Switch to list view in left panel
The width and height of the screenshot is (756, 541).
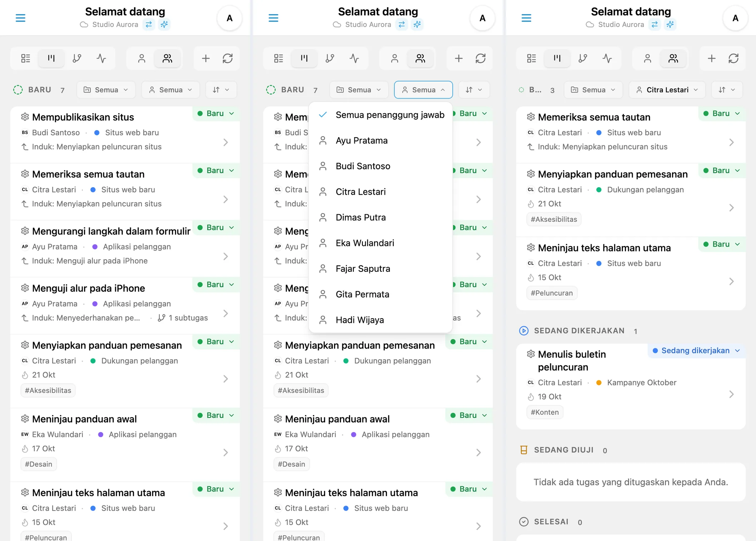tap(26, 58)
